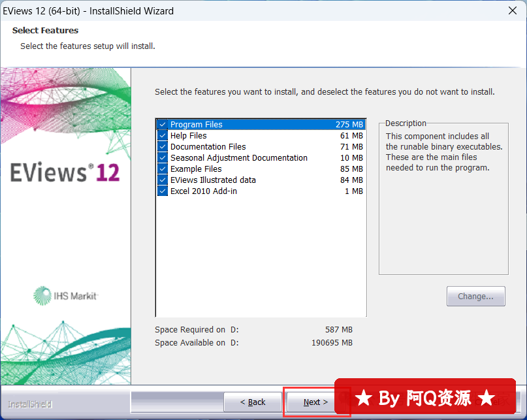The height and width of the screenshot is (420, 527).
Task: Select the EViews Illustrated data entry name
Action: click(213, 180)
